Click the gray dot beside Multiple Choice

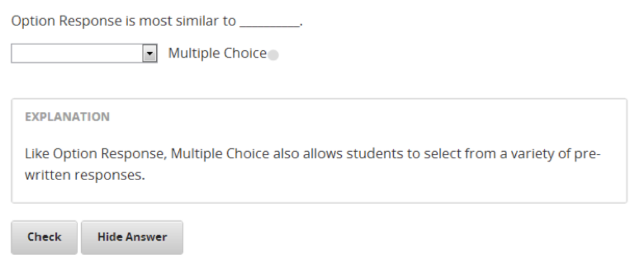[x=274, y=56]
